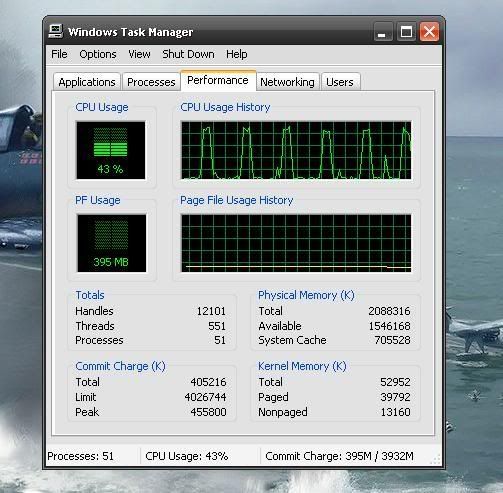This screenshot has height=493, width=503.
Task: Click the Threads value 551
Action: (217, 326)
